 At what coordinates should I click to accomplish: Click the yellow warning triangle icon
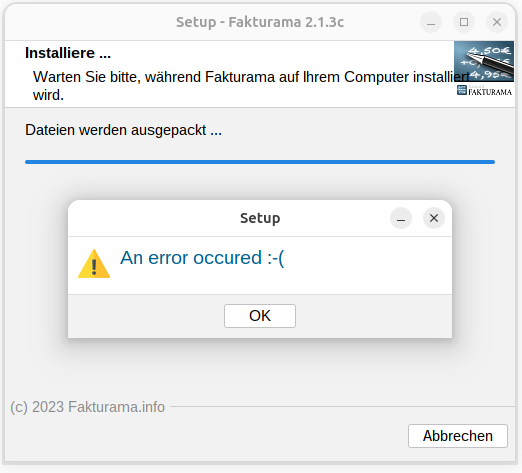tap(94, 264)
